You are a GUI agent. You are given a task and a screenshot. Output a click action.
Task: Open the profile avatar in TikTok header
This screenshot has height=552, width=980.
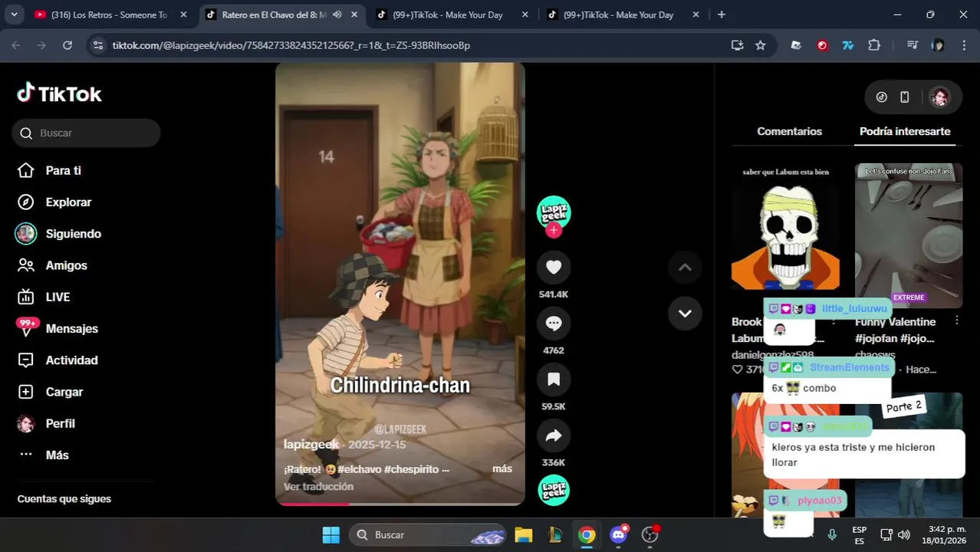(939, 97)
